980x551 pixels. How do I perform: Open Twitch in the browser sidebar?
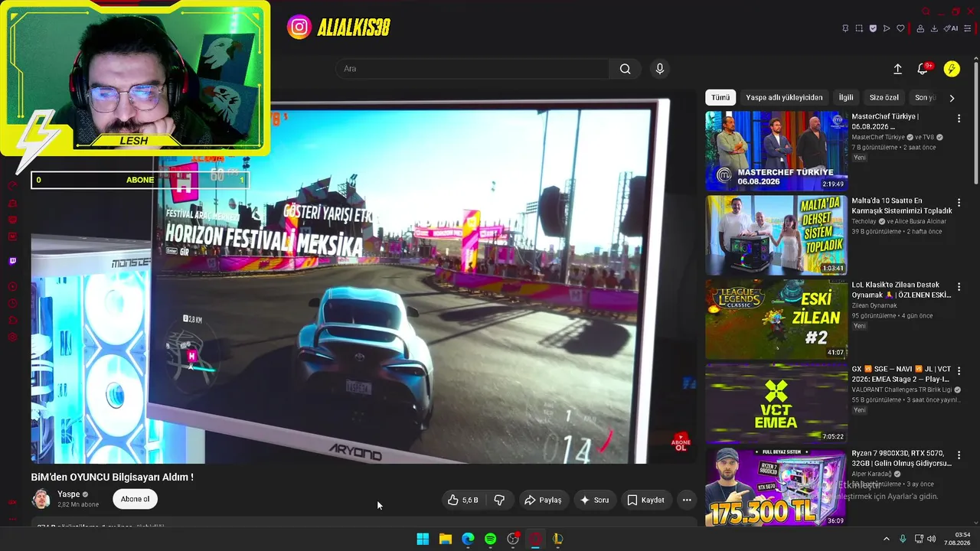tap(12, 261)
